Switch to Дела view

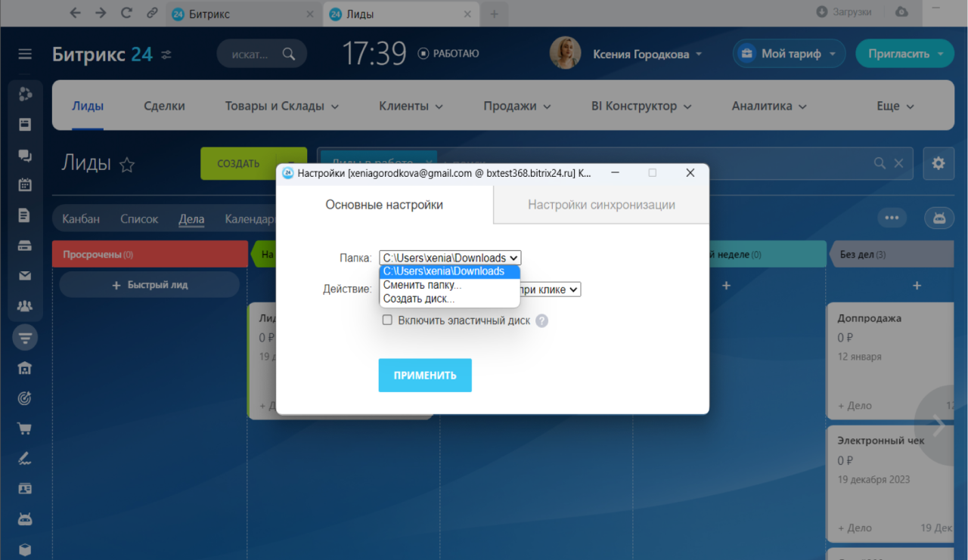point(191,219)
